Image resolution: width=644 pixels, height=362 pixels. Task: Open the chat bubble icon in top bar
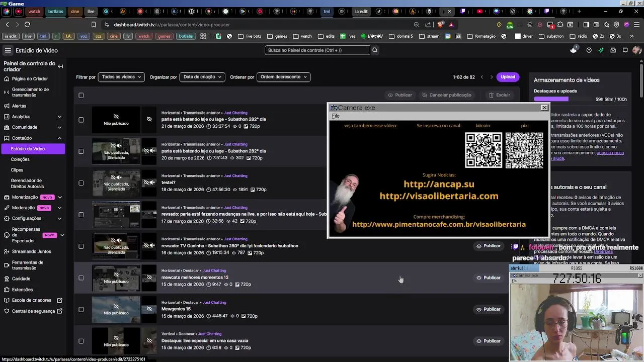pyautogui.click(x=625, y=50)
